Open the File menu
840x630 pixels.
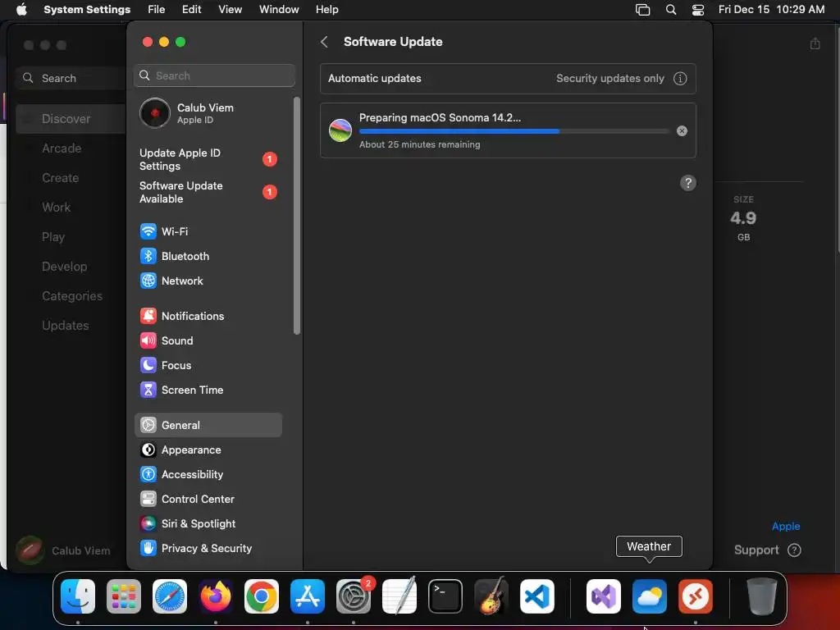[x=157, y=10]
